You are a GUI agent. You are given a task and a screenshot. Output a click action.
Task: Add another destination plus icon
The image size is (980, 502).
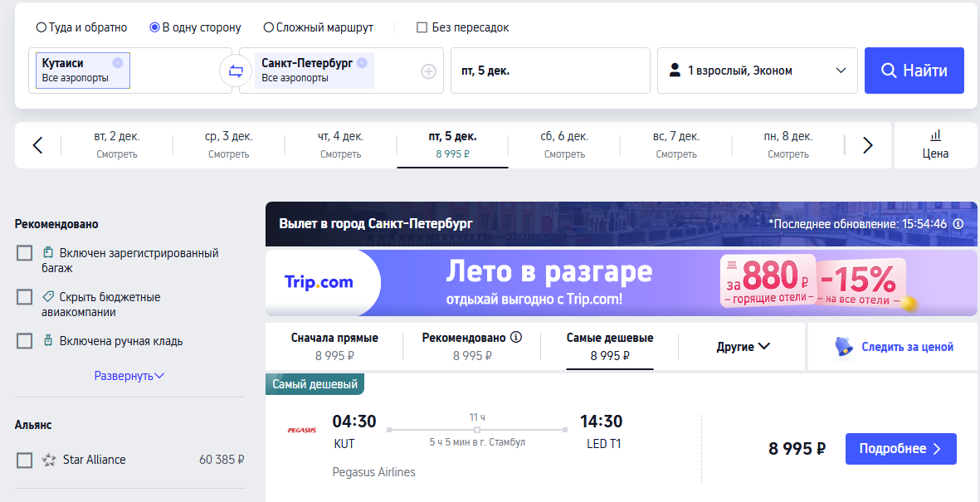tap(428, 71)
